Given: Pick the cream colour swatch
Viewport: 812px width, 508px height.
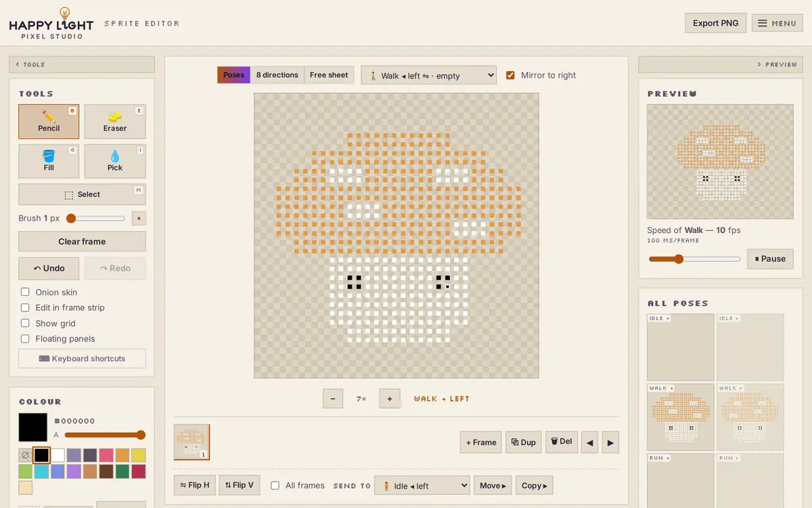Looking at the screenshot, I should point(26,488).
